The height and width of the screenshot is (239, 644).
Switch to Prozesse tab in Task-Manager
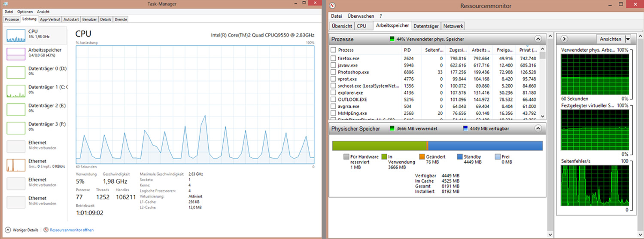pyautogui.click(x=12, y=19)
